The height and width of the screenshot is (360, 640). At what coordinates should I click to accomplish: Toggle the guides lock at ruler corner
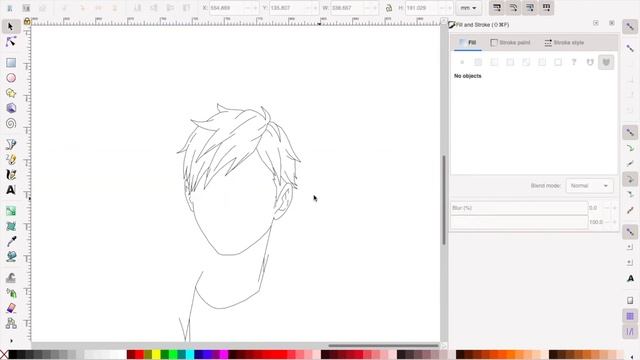[x=27, y=22]
